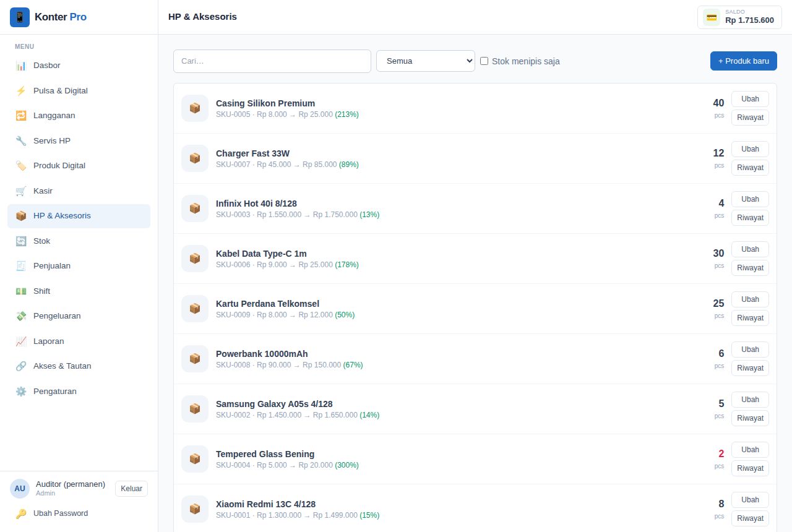Image resolution: width=792 pixels, height=532 pixels.
Task: Click the + Produk baru button
Action: (744, 61)
